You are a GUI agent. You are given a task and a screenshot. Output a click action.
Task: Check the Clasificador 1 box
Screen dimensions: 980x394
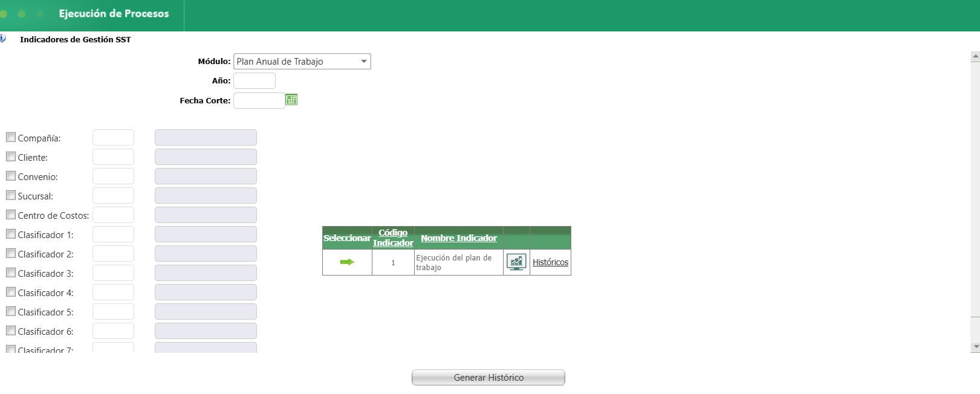click(x=11, y=234)
